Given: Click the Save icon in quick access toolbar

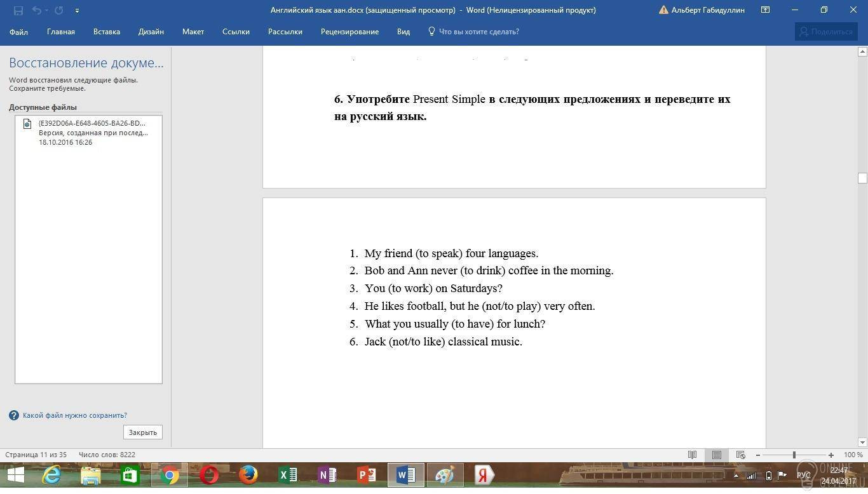Looking at the screenshot, I should coord(18,10).
